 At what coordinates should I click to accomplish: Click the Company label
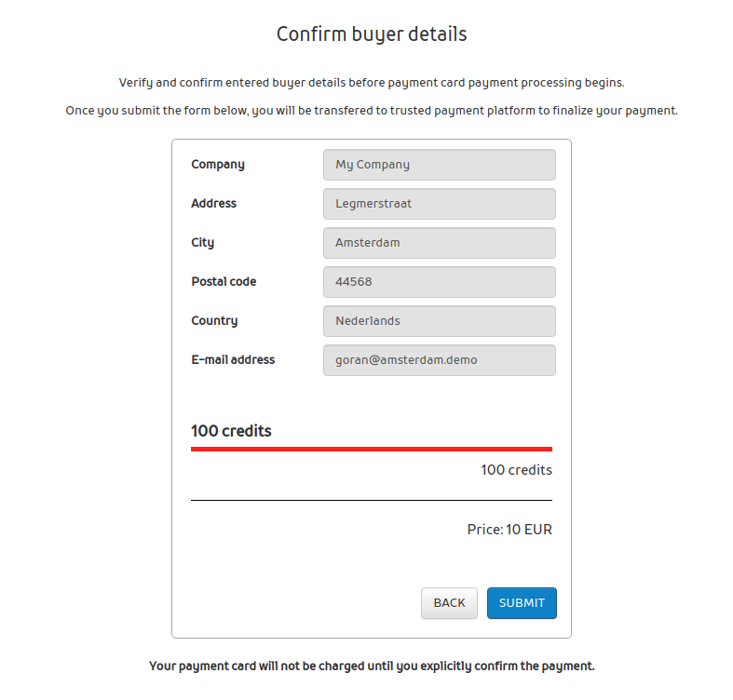tap(218, 165)
